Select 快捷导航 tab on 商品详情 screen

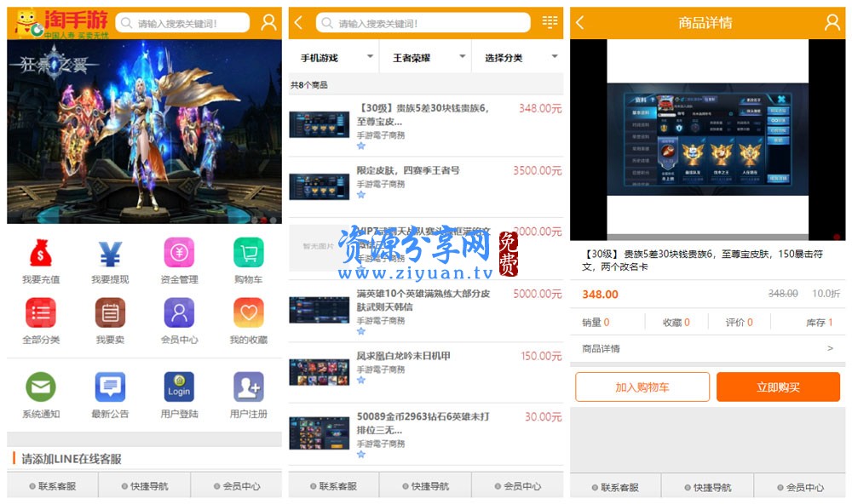point(707,487)
